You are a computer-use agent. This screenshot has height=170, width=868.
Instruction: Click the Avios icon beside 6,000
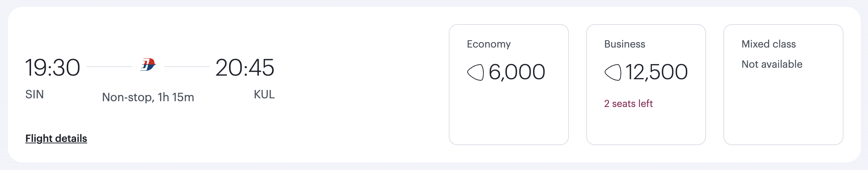[475, 72]
